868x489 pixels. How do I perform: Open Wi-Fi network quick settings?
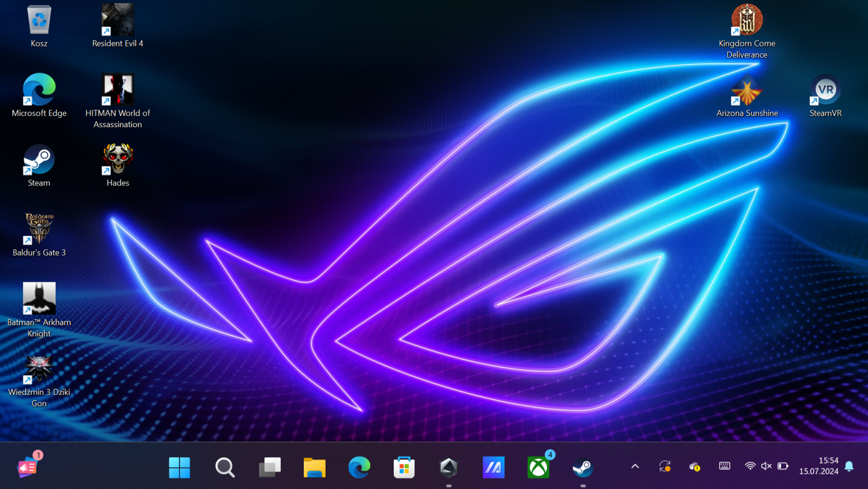click(x=750, y=466)
